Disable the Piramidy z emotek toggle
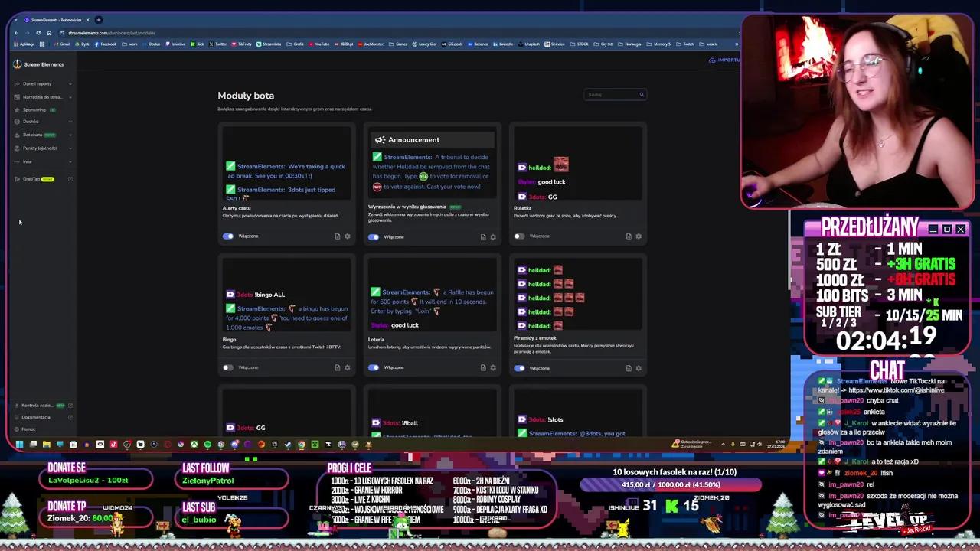This screenshot has width=980, height=551. click(519, 368)
